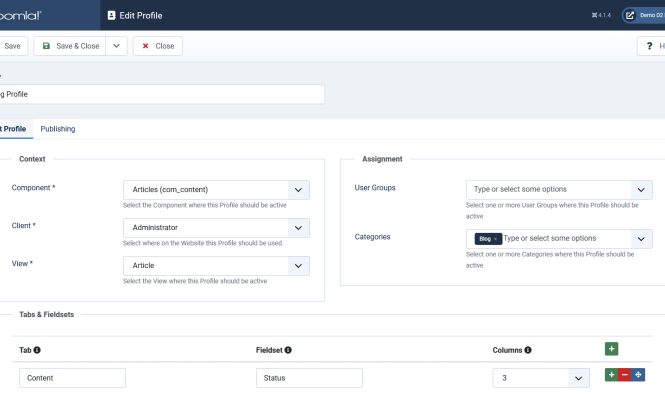Expand the Component dropdown showing Articles (com_content)
The height and width of the screenshot is (400, 665).
click(298, 190)
